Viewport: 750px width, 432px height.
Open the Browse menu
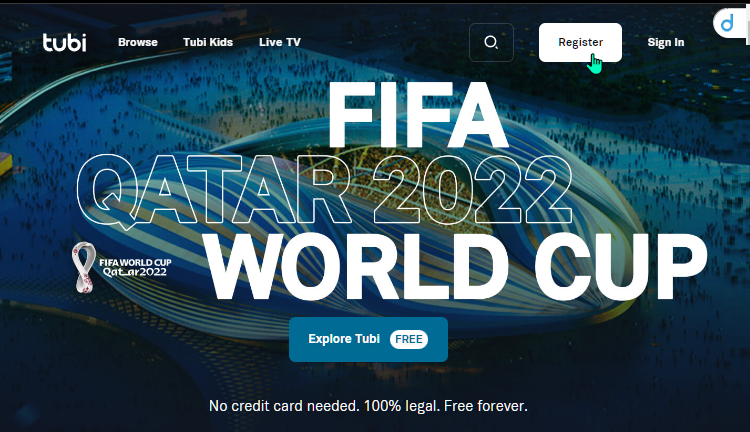pyautogui.click(x=138, y=42)
